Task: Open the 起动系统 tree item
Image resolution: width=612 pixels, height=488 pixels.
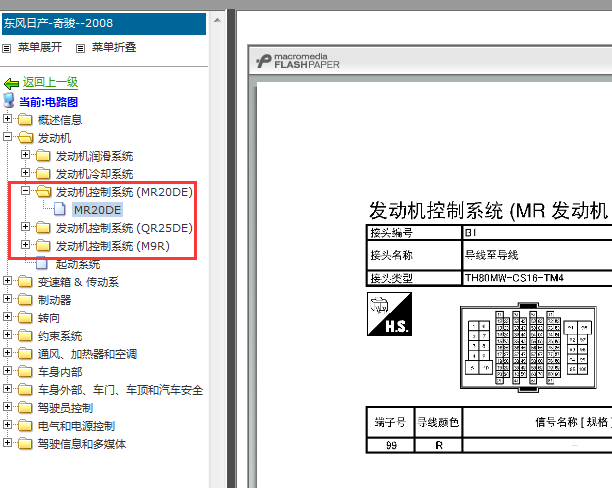Action: coord(78,264)
